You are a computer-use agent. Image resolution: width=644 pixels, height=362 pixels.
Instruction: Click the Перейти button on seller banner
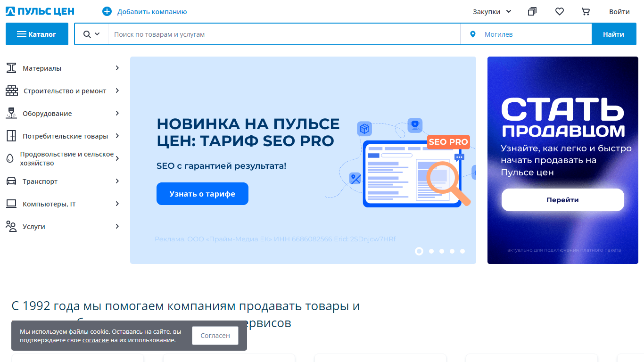point(563,200)
